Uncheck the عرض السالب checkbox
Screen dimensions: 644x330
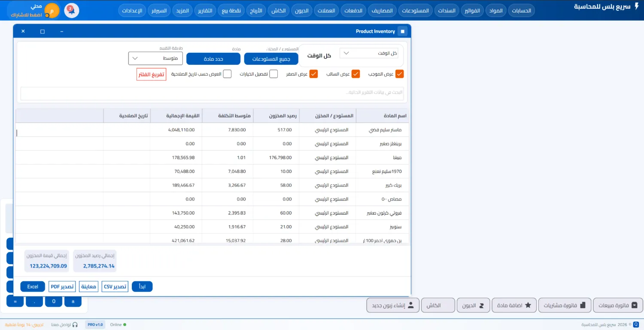coord(355,74)
